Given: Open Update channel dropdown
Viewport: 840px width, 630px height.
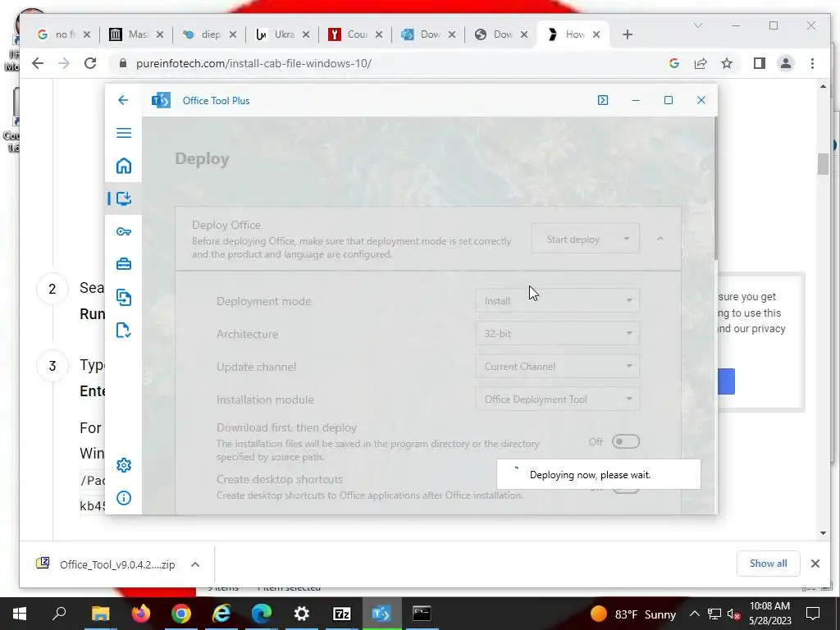Looking at the screenshot, I should tap(557, 367).
